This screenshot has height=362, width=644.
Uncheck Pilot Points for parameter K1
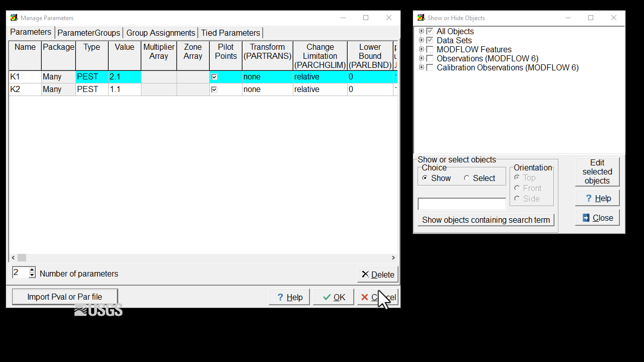click(214, 76)
